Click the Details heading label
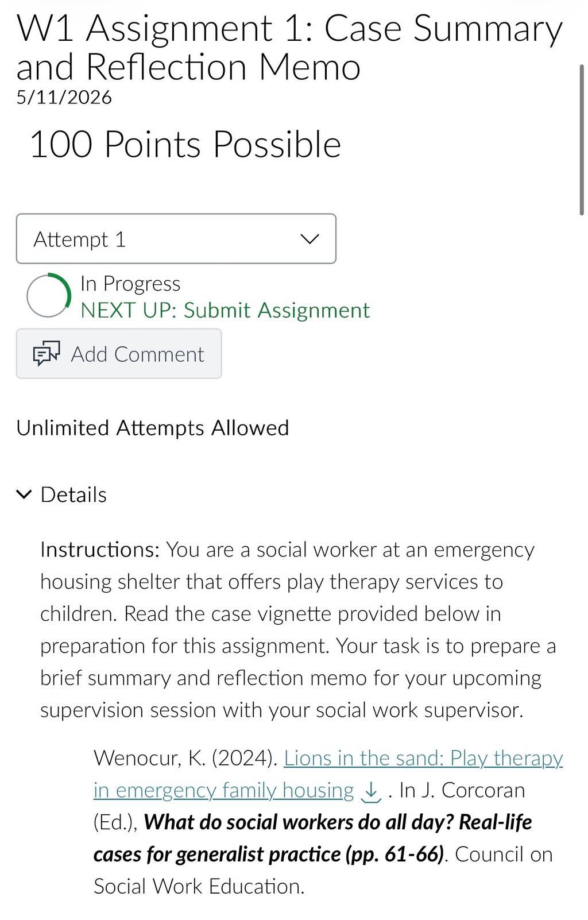Viewport: 588px width, 920px height. tap(73, 494)
